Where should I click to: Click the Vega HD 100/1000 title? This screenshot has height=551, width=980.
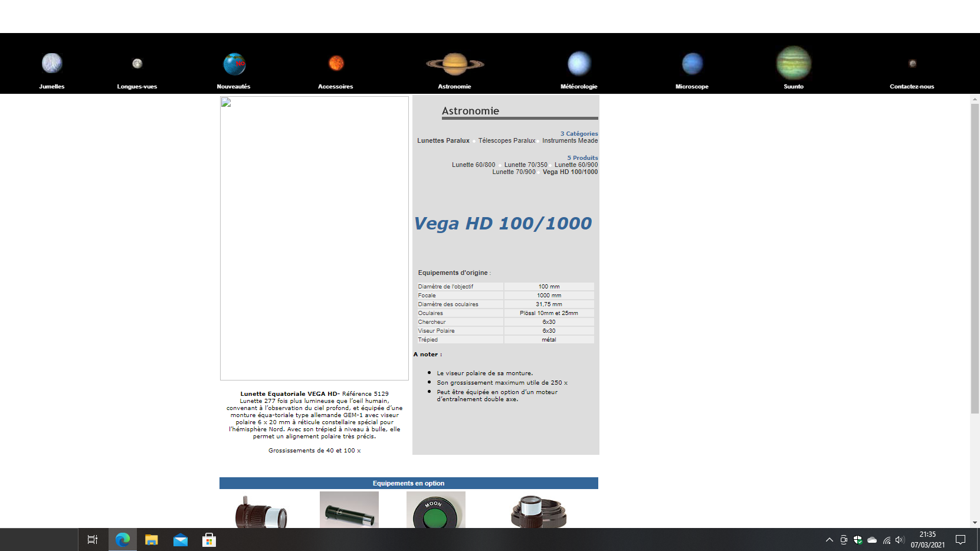(x=503, y=224)
